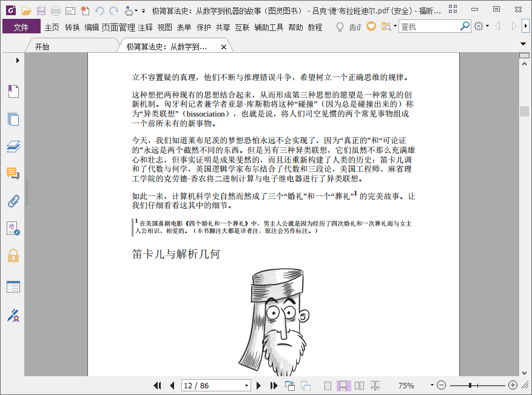The height and width of the screenshot is (395, 532).
Task: Expand the tab list dropdown arrow
Action: (x=523, y=44)
